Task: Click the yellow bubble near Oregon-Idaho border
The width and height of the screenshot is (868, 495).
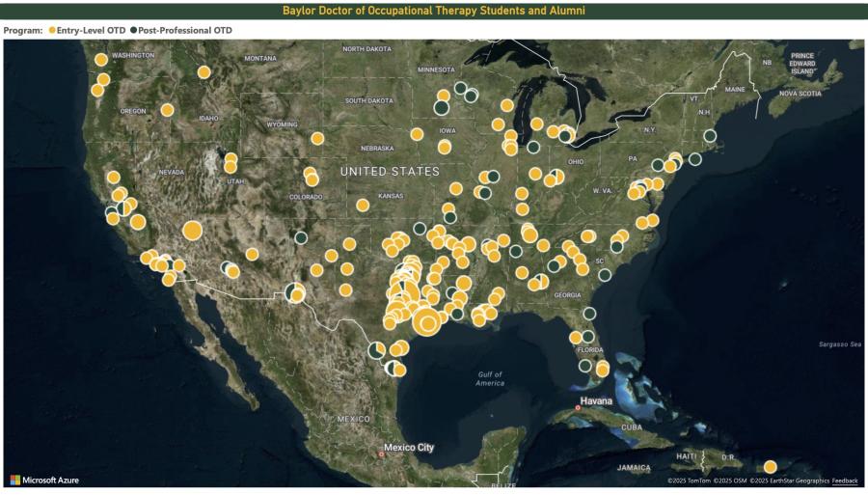Action: 167,110
